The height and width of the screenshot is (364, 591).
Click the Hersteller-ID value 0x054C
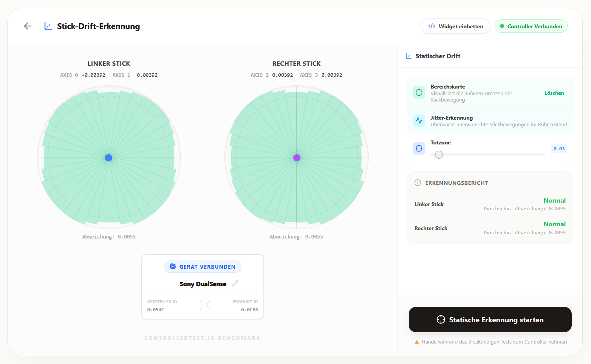[x=156, y=310]
